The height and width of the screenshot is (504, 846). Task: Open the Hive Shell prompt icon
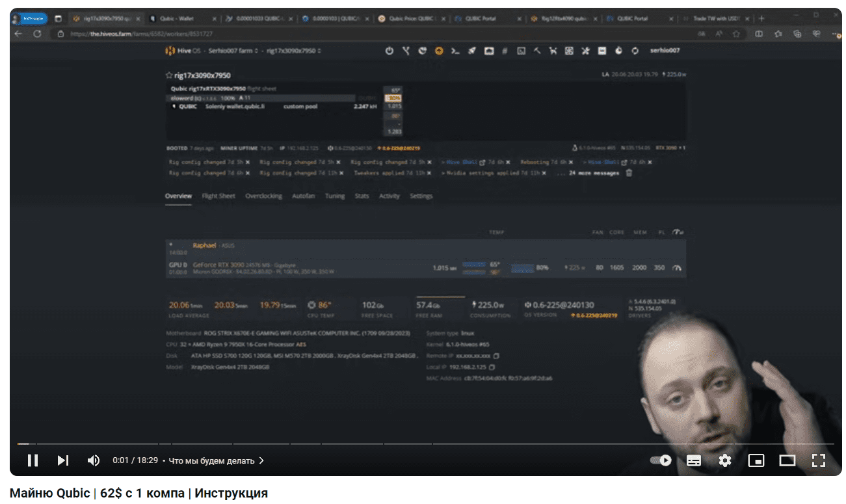tap(455, 51)
